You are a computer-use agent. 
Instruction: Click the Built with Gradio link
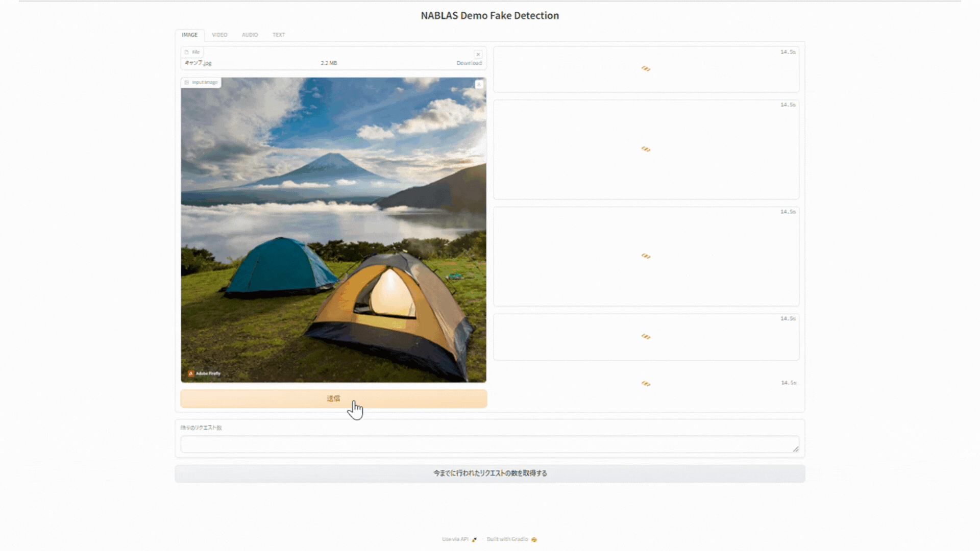pyautogui.click(x=507, y=539)
